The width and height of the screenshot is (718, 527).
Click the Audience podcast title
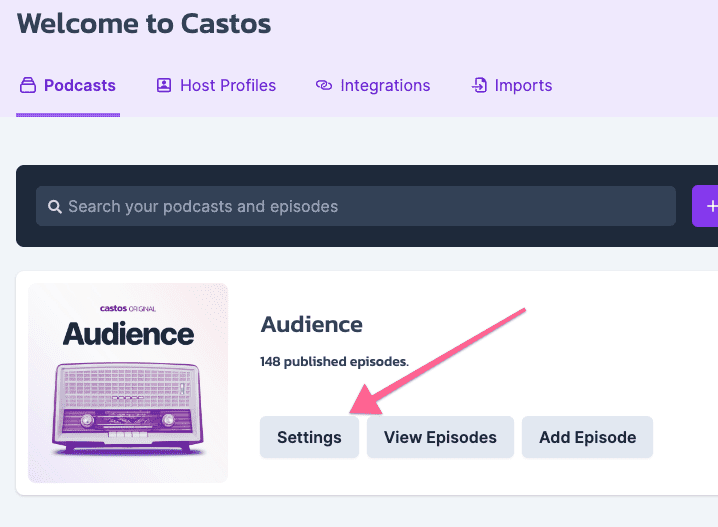(311, 325)
